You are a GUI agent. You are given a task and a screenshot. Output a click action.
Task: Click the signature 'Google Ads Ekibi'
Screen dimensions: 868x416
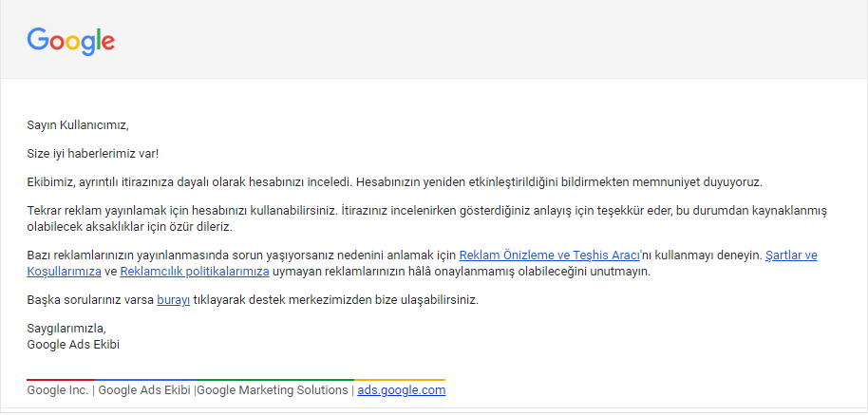(73, 345)
